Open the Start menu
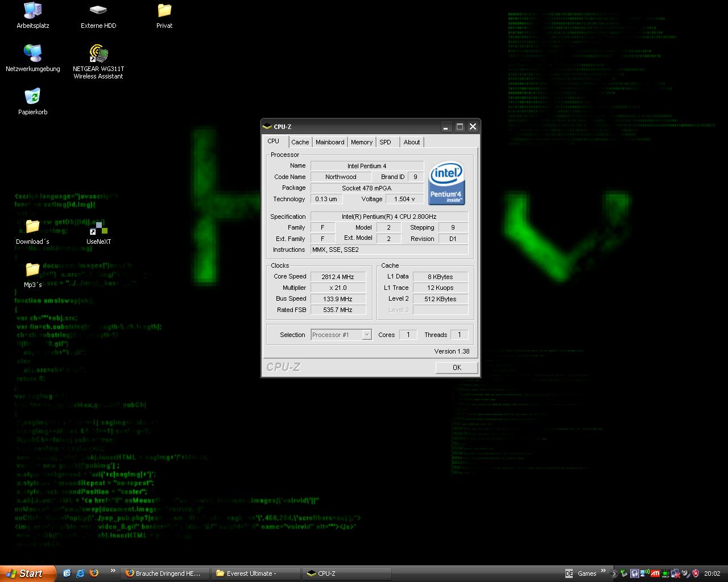Image resolution: width=728 pixels, height=582 pixels. point(28,573)
